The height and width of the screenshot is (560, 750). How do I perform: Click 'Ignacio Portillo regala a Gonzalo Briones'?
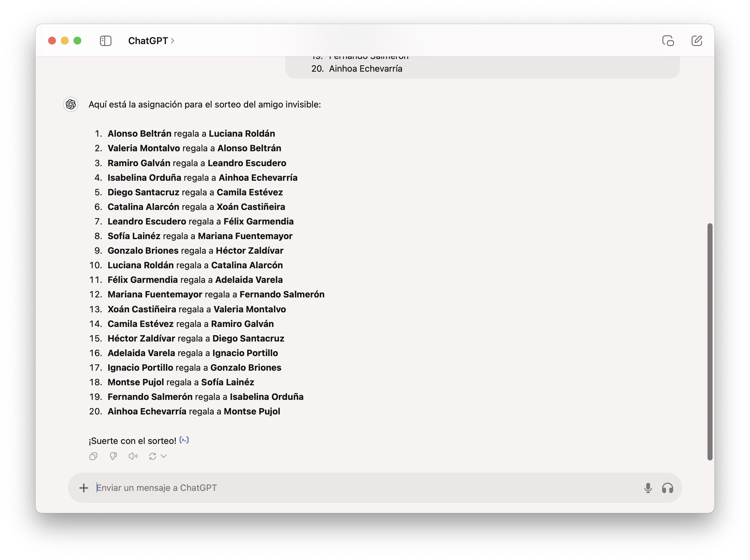click(194, 368)
